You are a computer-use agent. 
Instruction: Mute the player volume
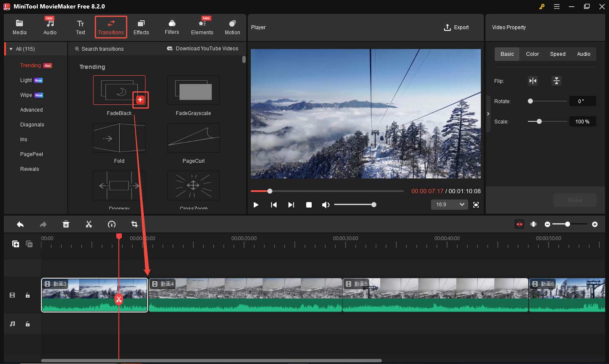(325, 205)
